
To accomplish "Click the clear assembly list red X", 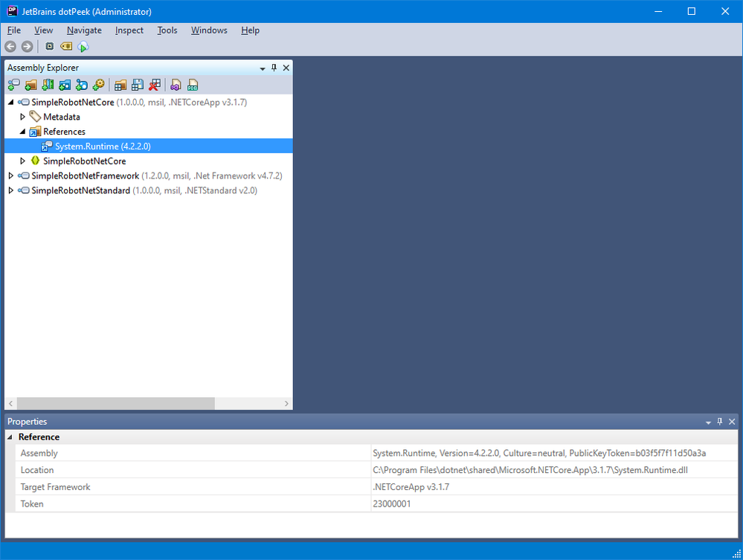I will click(155, 86).
